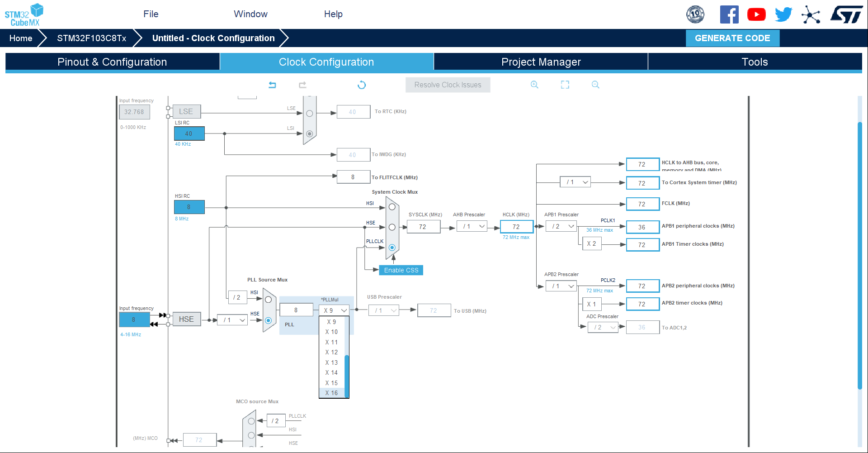868x453 pixels.
Task: Choose X 14 in PLLMul list
Action: click(331, 372)
